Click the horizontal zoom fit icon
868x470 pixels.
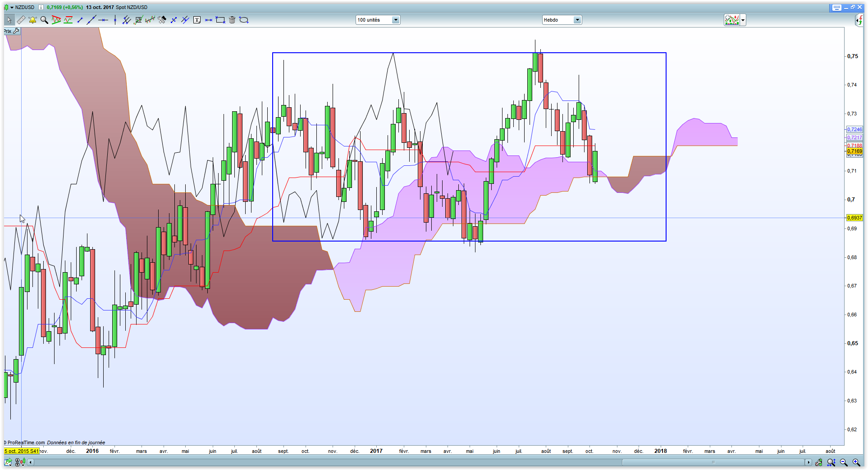(x=831, y=462)
